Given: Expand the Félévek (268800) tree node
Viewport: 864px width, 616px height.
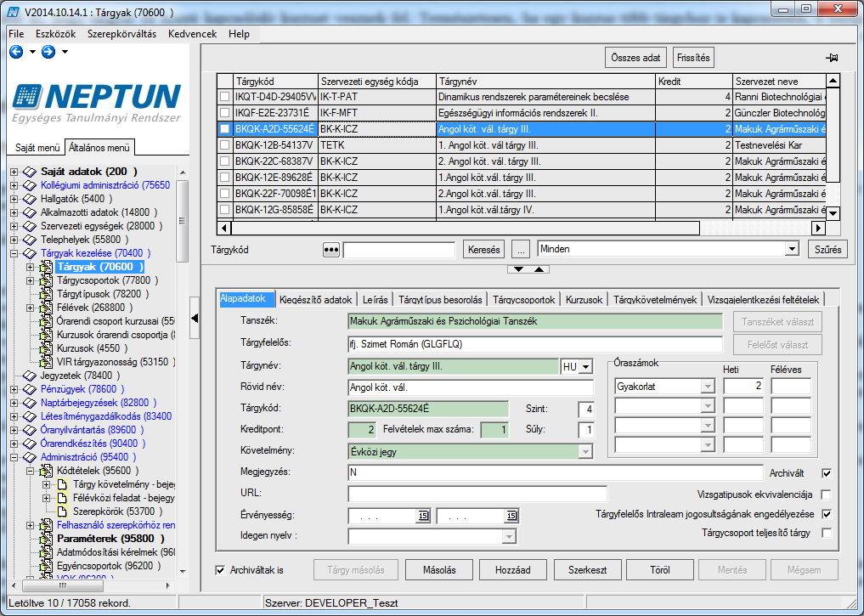Looking at the screenshot, I should pyautogui.click(x=31, y=308).
